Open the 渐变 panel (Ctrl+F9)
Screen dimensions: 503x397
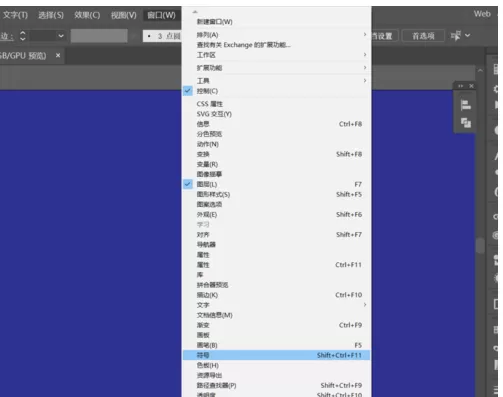tap(277, 325)
